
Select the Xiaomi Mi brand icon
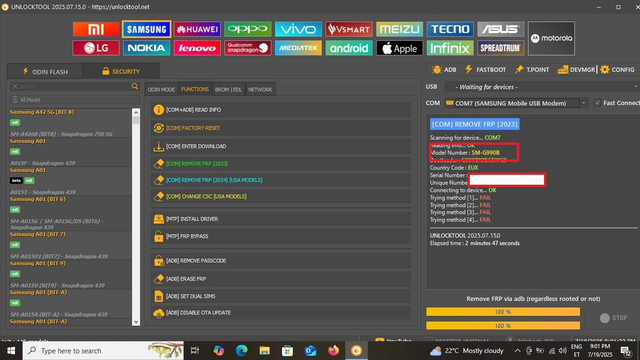(x=96, y=29)
